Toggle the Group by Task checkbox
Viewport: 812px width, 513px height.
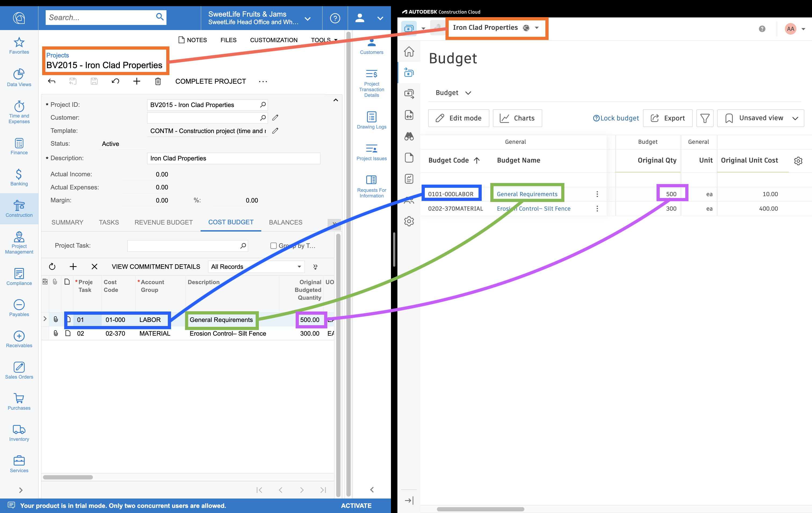[x=273, y=245]
